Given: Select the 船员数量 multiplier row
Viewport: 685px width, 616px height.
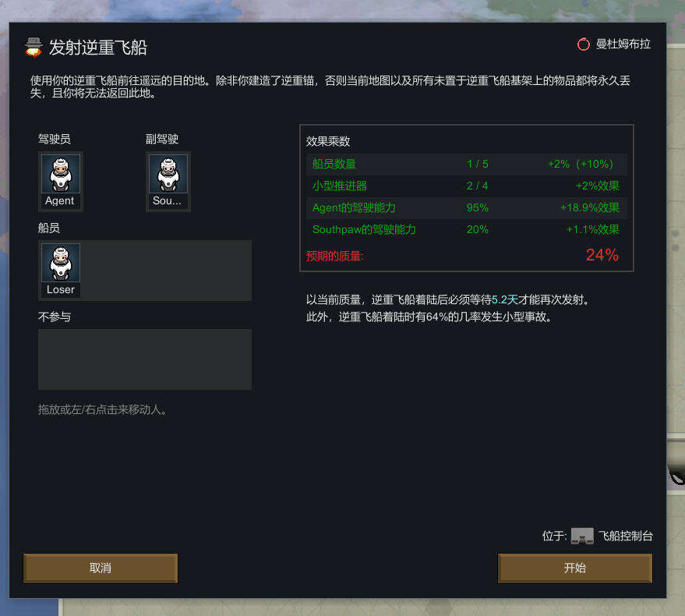Looking at the screenshot, I should point(467,165).
